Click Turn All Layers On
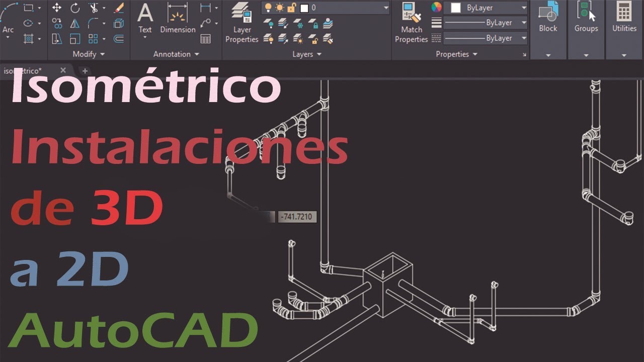The width and height of the screenshot is (644, 362). tap(269, 38)
